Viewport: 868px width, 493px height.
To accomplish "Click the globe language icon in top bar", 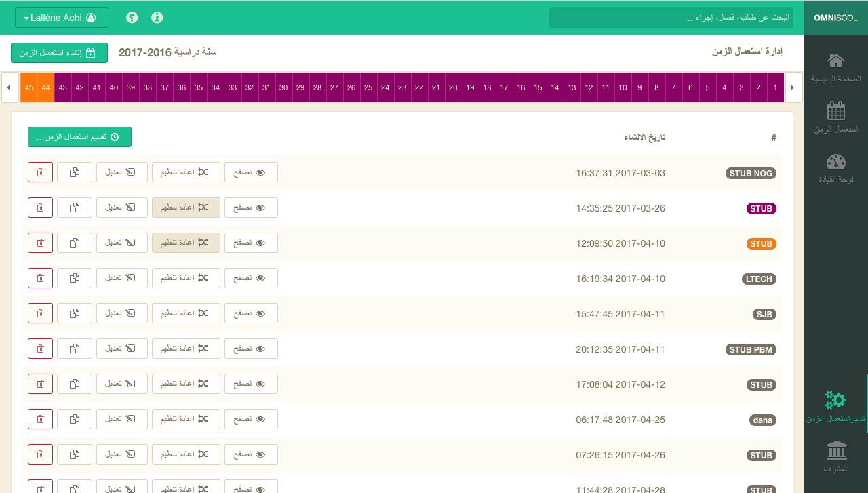I will tap(132, 18).
